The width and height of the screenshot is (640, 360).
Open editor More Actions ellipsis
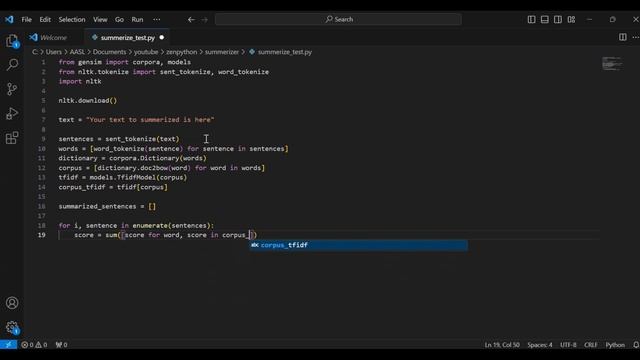[x=636, y=37]
